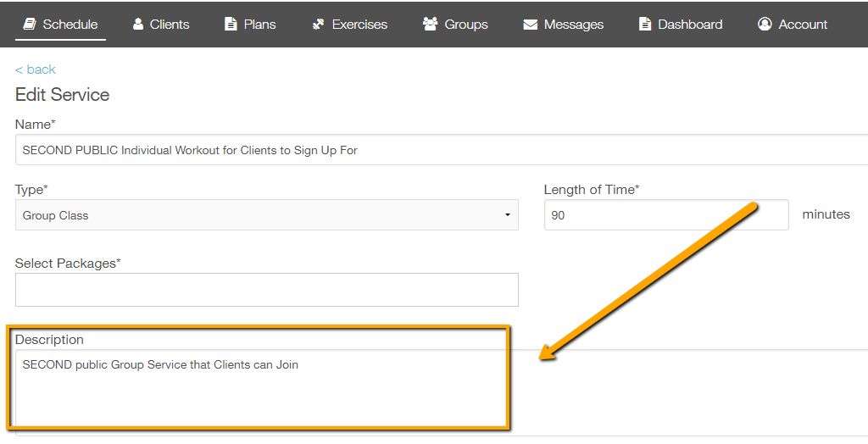
Task: Click the Exercises dumbbell icon
Action: point(319,24)
